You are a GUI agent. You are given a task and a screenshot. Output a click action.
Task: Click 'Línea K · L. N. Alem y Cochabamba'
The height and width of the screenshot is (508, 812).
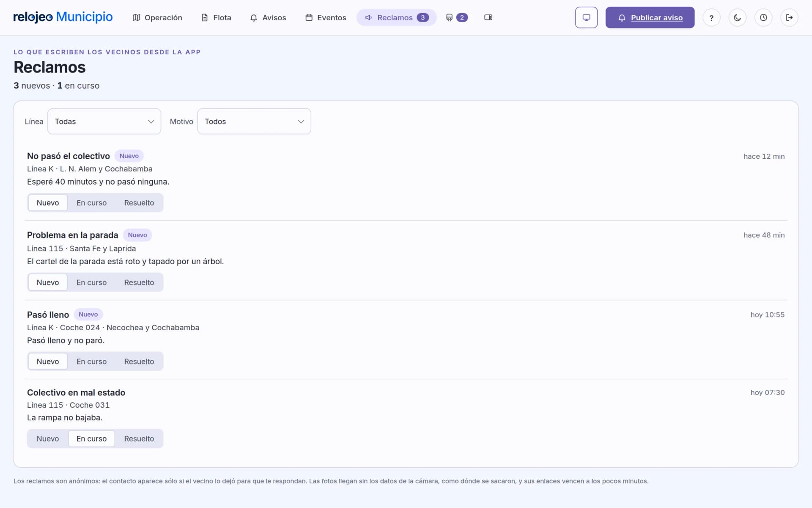[90, 169]
